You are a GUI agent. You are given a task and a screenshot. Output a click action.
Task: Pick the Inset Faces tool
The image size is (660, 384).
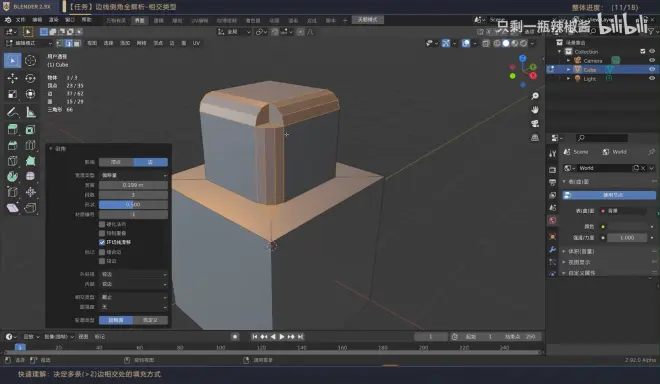click(30, 130)
